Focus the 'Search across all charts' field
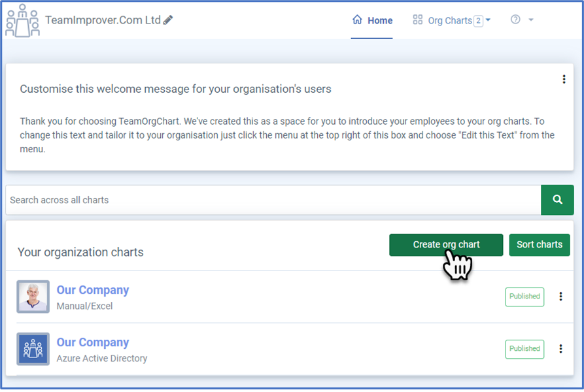The height and width of the screenshot is (392, 584). [273, 200]
